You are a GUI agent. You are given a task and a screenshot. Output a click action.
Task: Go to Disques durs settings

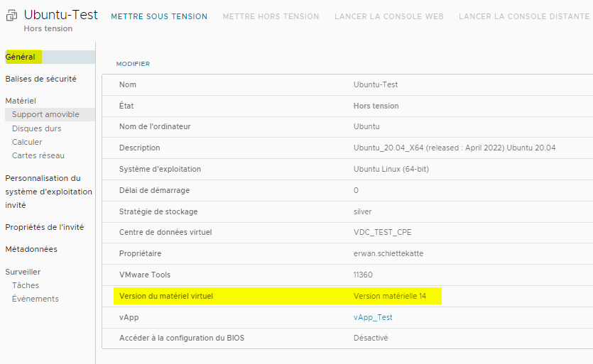37,128
